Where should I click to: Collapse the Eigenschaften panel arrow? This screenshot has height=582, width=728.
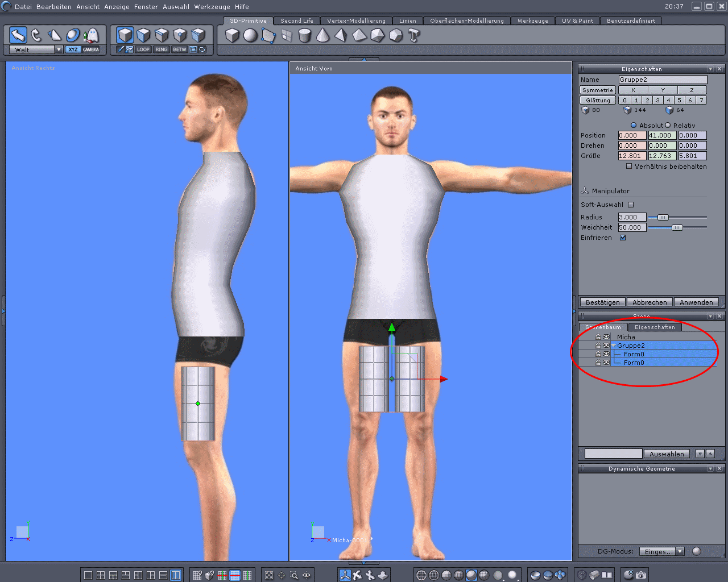click(x=710, y=69)
